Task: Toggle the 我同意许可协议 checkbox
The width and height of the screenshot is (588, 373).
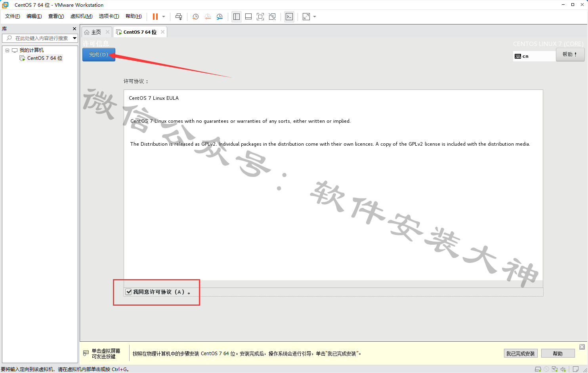Action: (128, 292)
